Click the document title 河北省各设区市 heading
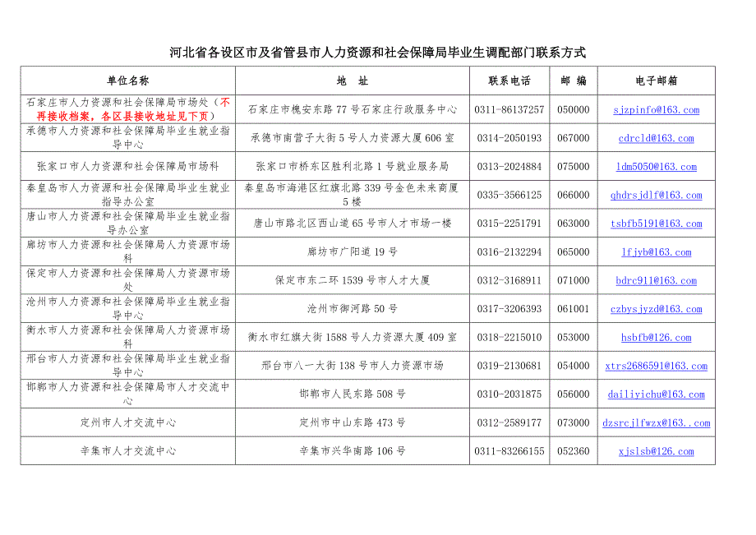This screenshot has width=756, height=535. pos(377,52)
